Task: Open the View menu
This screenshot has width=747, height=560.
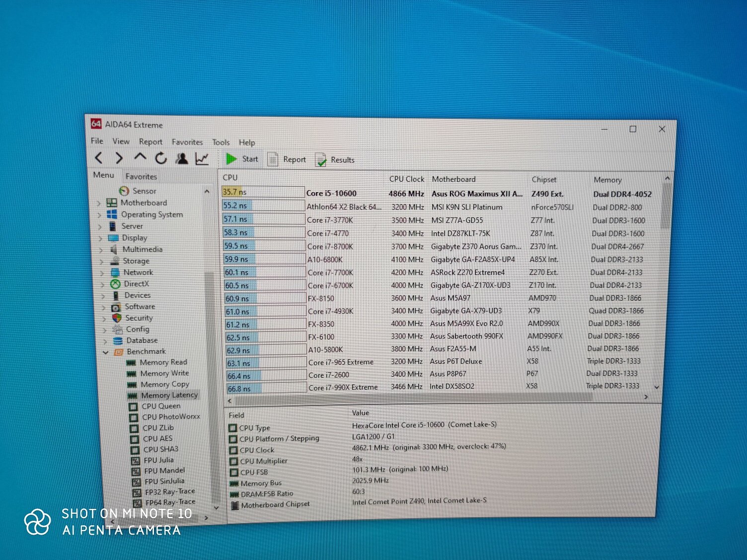Action: click(121, 141)
